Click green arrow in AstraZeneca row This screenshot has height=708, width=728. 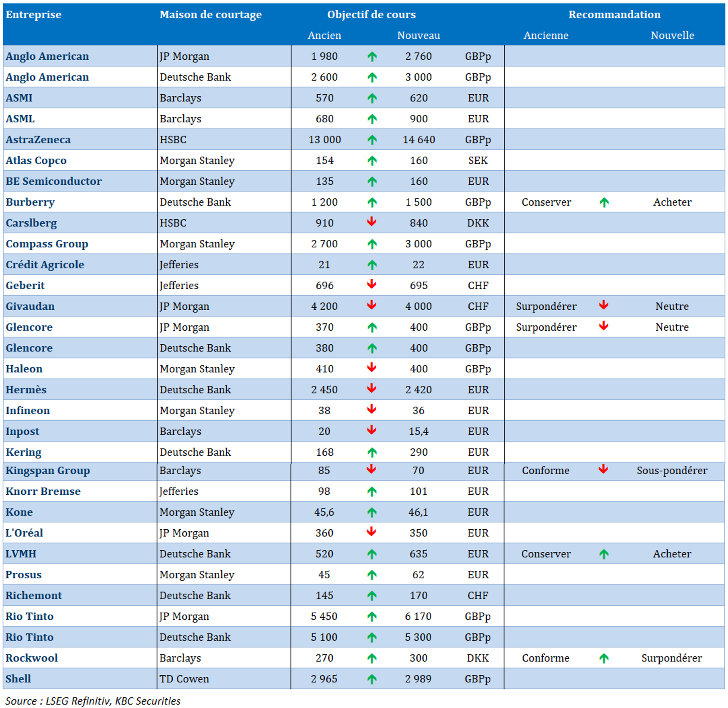372,140
